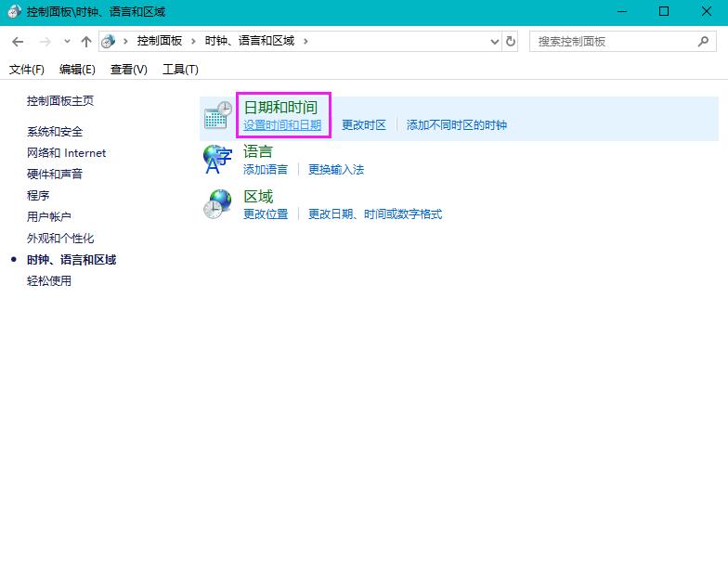Open 网络和 Internet category

[x=67, y=153]
